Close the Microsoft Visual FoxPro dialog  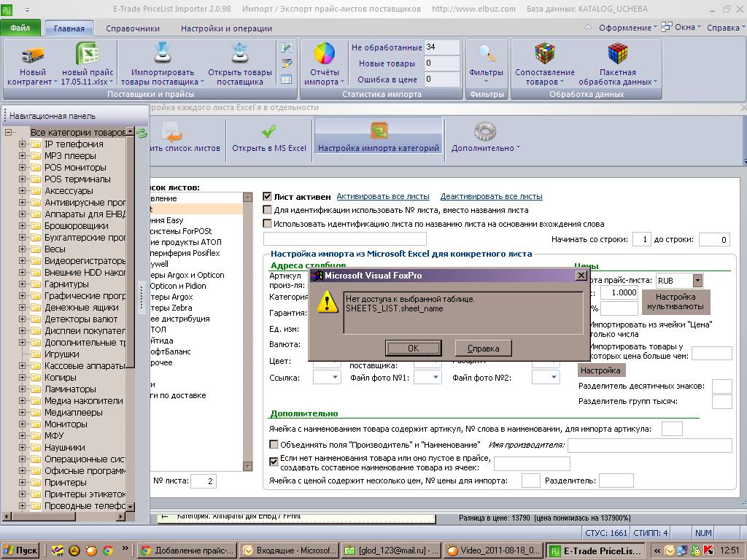(x=581, y=275)
